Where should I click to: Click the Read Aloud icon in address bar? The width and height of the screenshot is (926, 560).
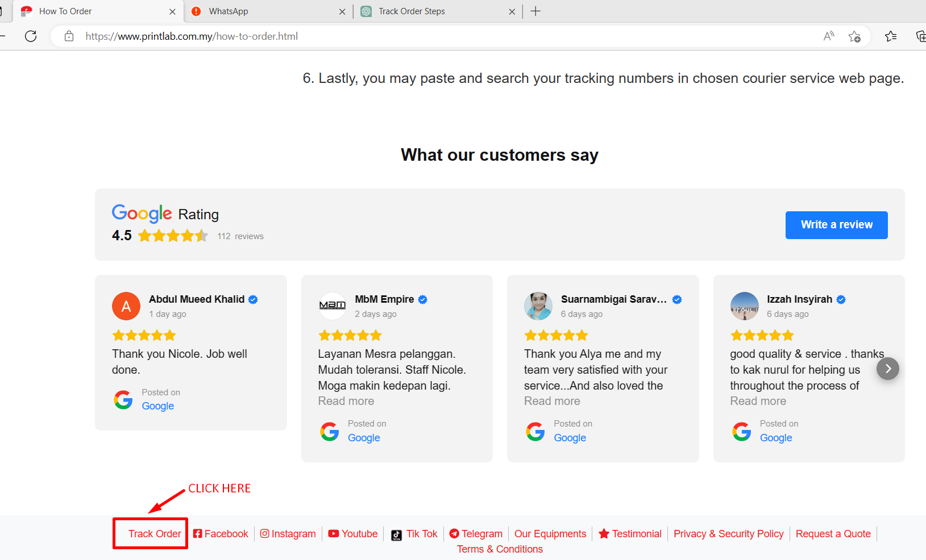click(x=829, y=36)
